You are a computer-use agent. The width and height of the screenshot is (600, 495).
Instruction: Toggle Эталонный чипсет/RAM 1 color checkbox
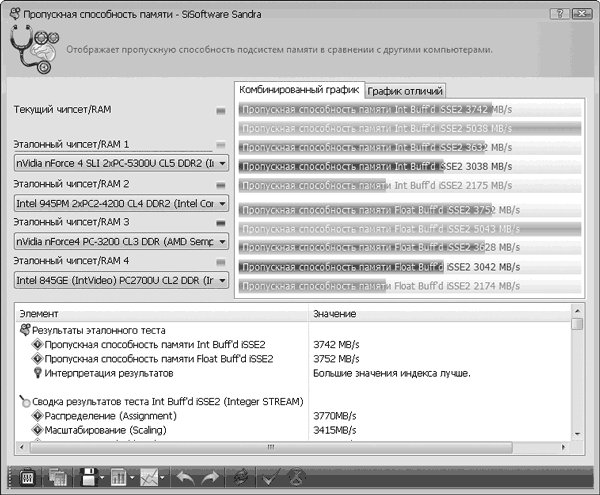221,145
